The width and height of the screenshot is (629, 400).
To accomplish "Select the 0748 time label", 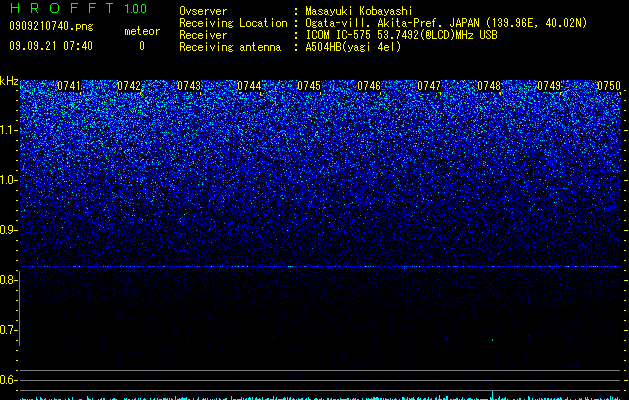I will coord(489,86).
